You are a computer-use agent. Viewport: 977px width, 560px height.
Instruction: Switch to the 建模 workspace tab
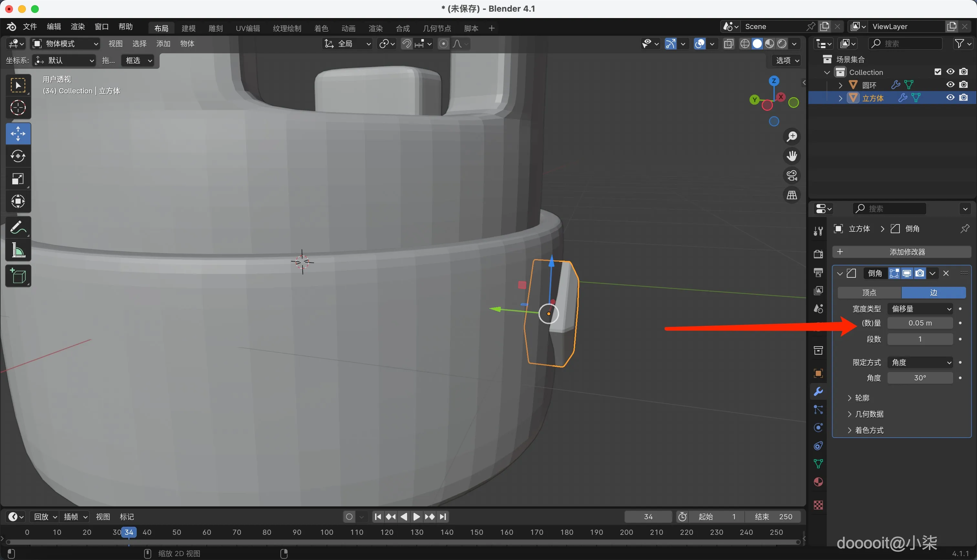coord(188,28)
